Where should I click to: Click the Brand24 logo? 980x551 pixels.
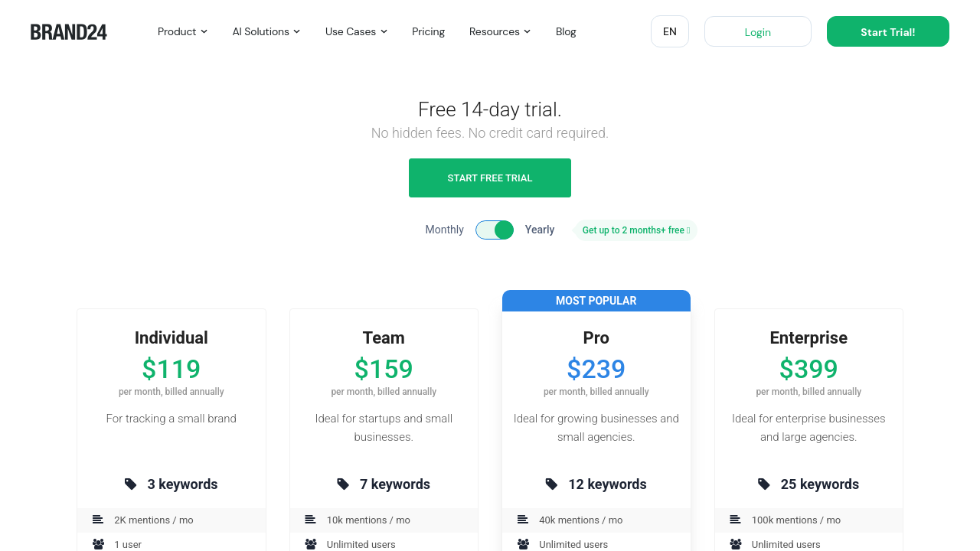point(69,32)
